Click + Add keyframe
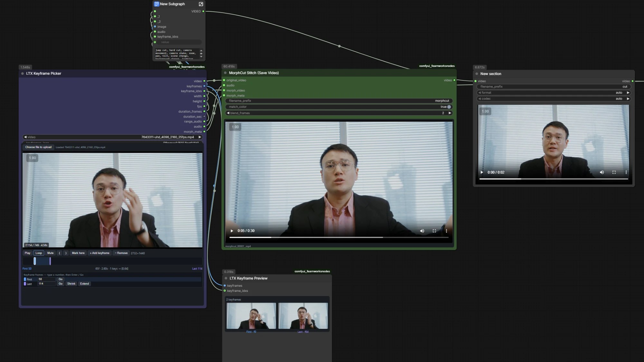 99,253
